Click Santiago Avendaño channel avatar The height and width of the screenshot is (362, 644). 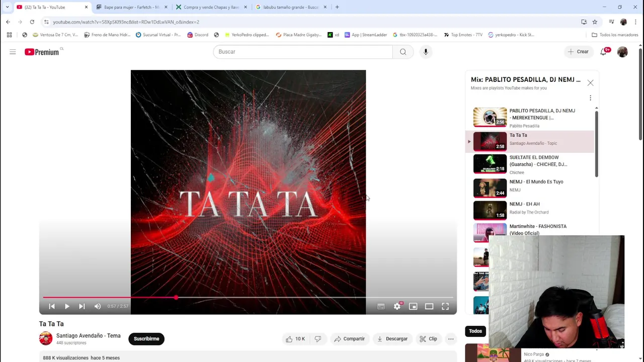click(x=46, y=338)
